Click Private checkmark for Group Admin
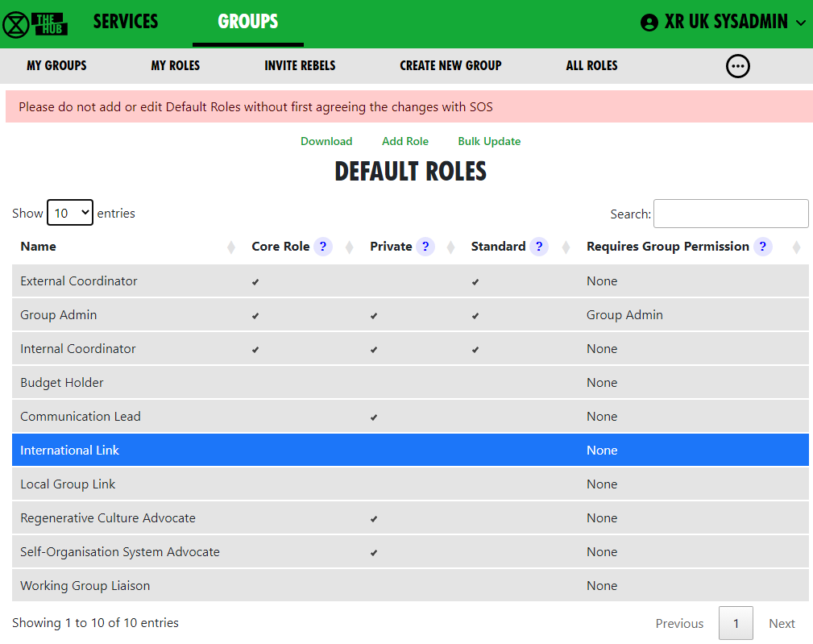The width and height of the screenshot is (813, 644). (374, 316)
